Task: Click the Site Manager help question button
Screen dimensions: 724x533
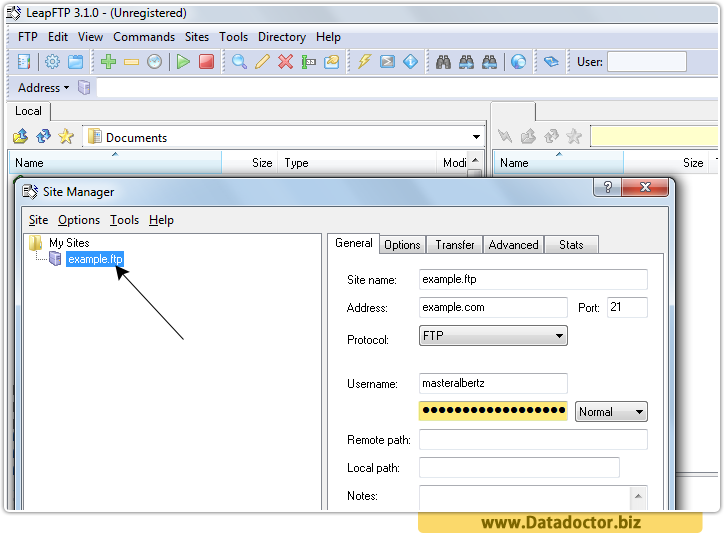Action: (608, 187)
